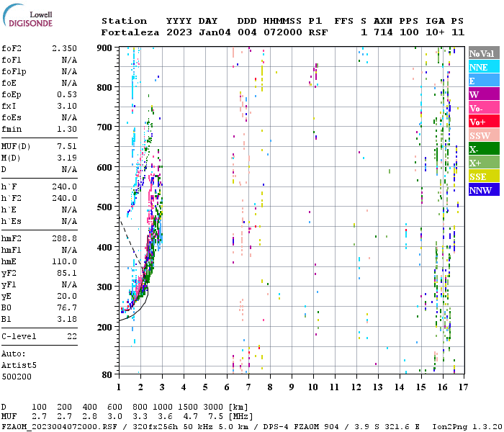Click the MUF(D) value 7.51
This screenshot has height=432, width=504.
[x=67, y=146]
